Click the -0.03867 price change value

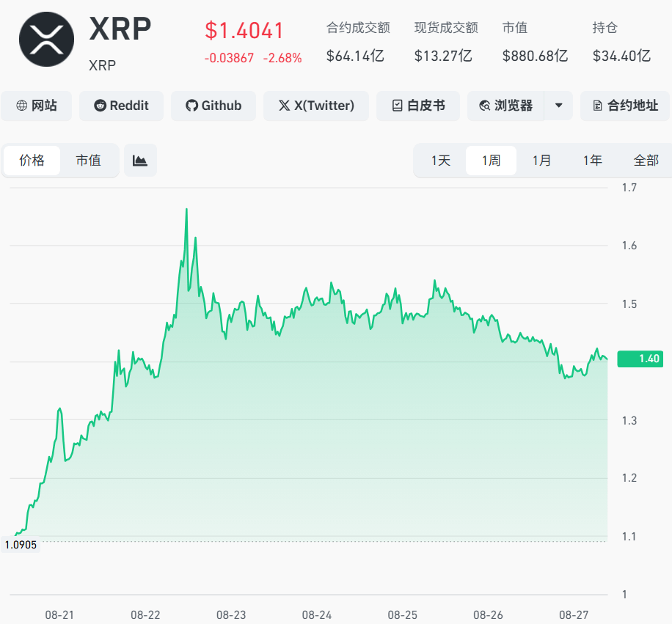229,58
